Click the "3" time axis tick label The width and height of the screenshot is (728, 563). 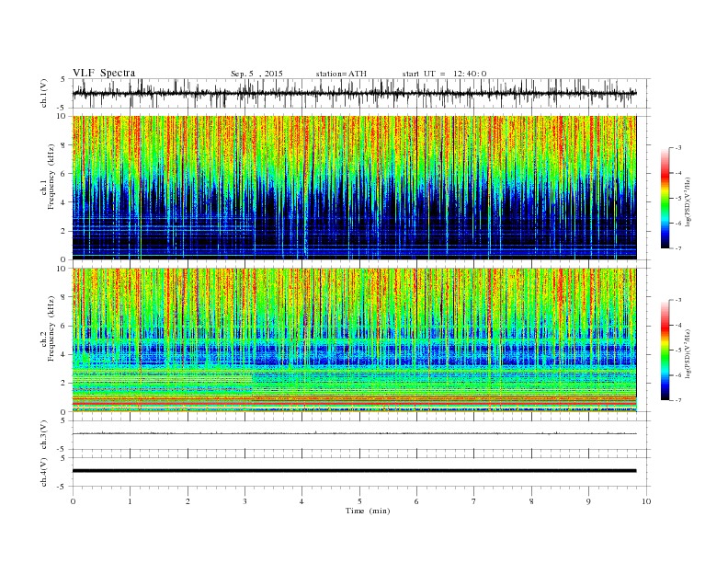click(245, 501)
